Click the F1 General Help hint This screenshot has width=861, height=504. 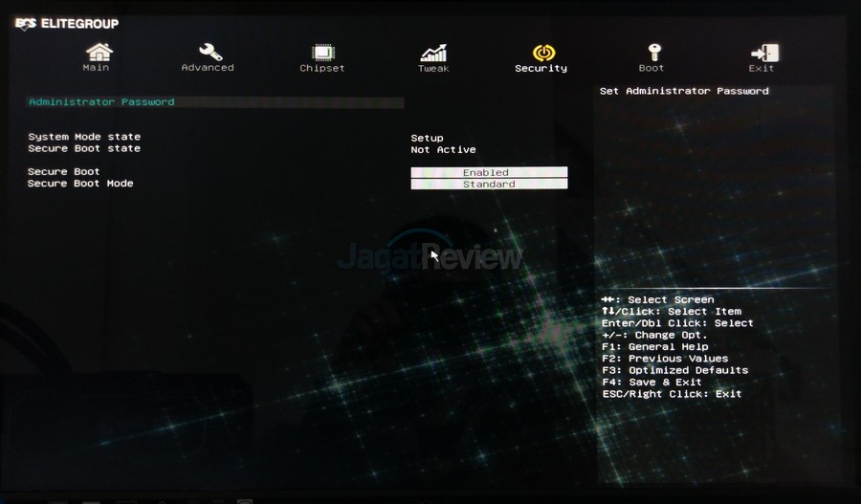[x=654, y=346]
